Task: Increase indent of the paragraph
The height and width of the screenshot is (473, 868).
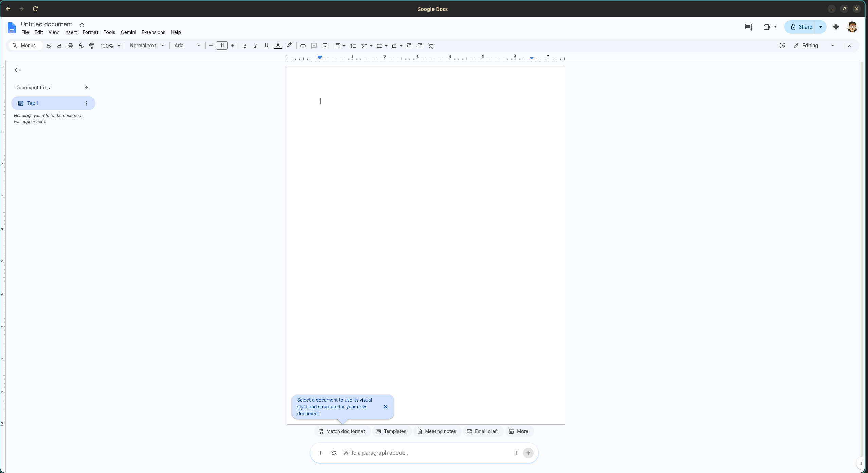Action: click(420, 46)
